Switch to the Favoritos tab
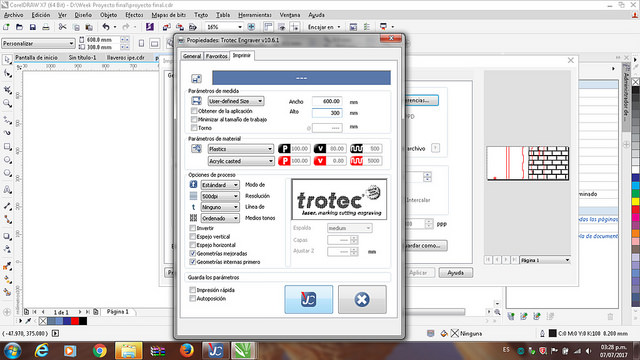640x360 pixels. click(x=216, y=56)
